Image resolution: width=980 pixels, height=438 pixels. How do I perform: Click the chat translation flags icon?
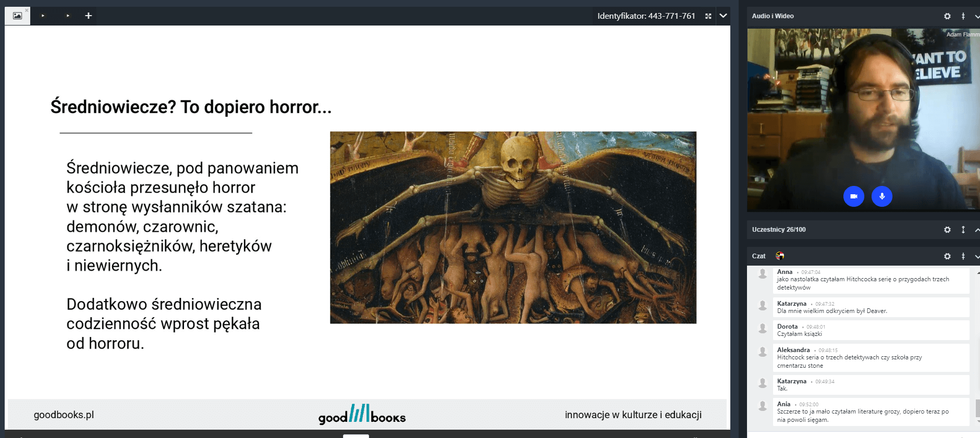click(x=780, y=256)
